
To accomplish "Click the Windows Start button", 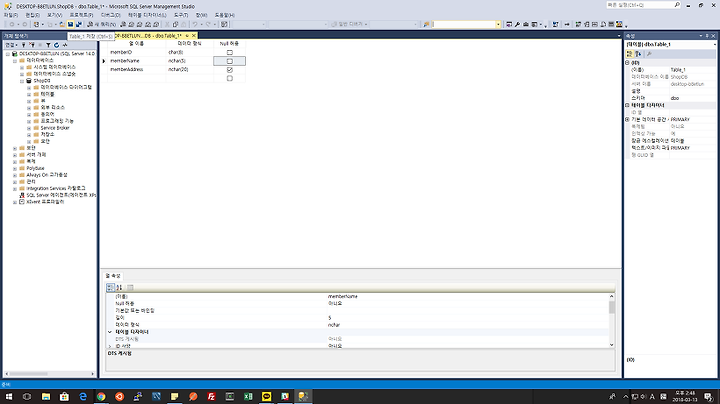I will [8, 396].
